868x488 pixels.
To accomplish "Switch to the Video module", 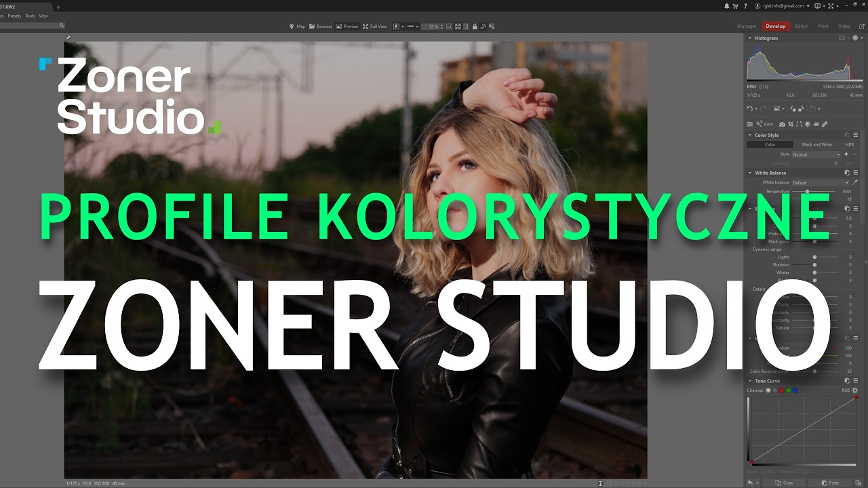I will (x=844, y=26).
